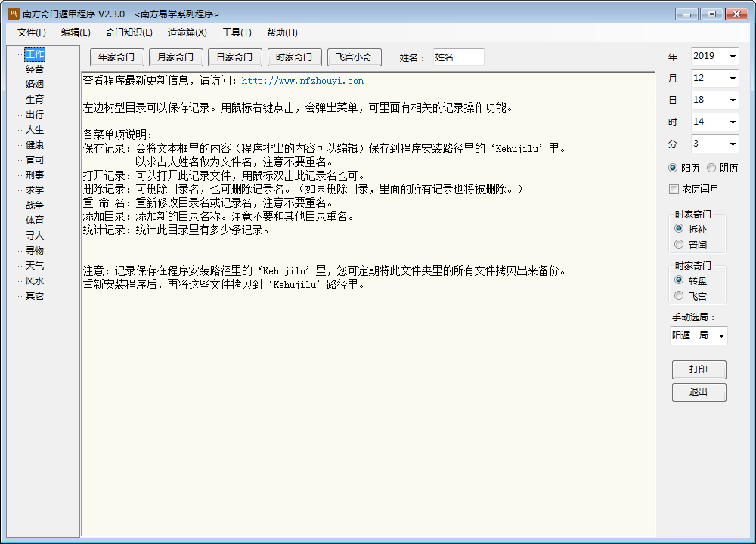The height and width of the screenshot is (544, 756).
Task: Select 战争 in the tree
Action: click(x=35, y=206)
